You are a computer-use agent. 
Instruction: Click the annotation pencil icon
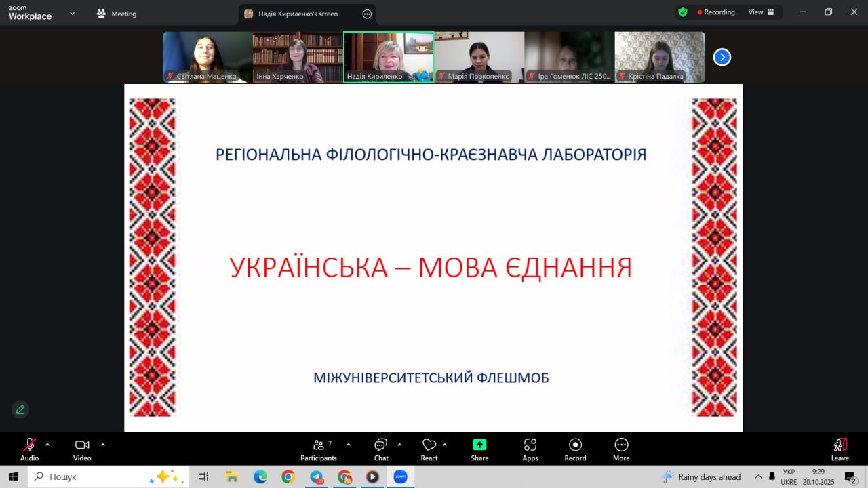[x=20, y=409]
